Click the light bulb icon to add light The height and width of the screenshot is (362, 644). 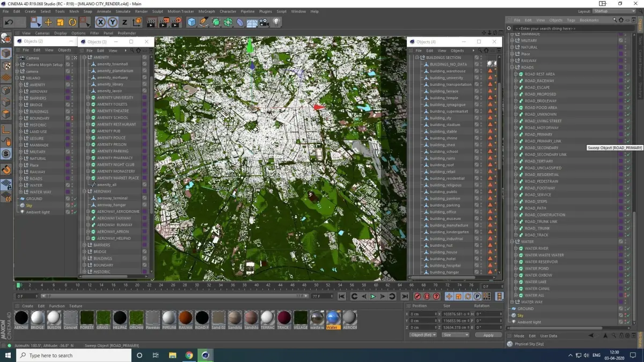(276, 22)
